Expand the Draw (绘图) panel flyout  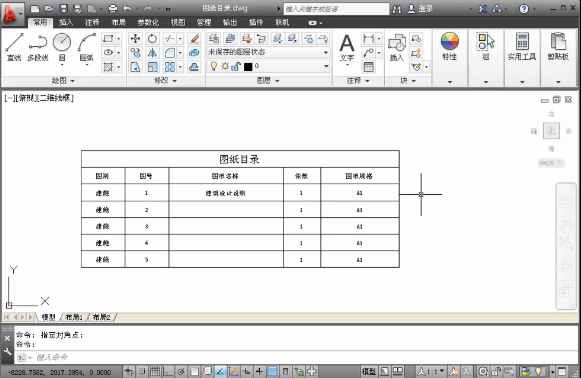tap(63, 80)
